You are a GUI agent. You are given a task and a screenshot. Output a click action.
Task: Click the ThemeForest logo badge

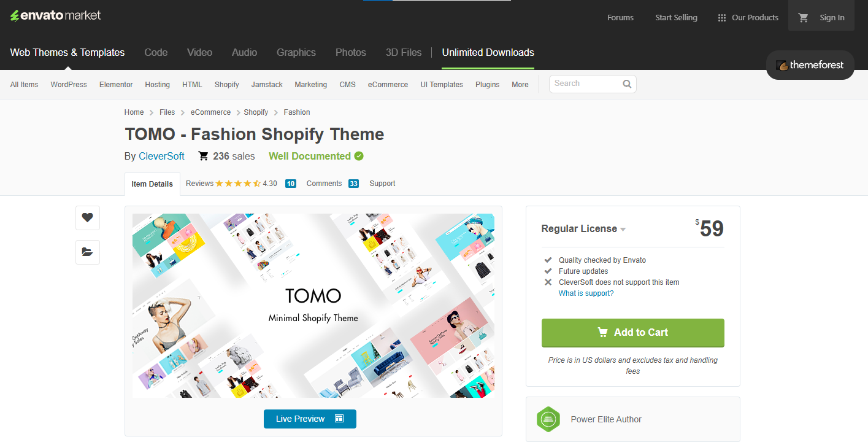pyautogui.click(x=810, y=65)
